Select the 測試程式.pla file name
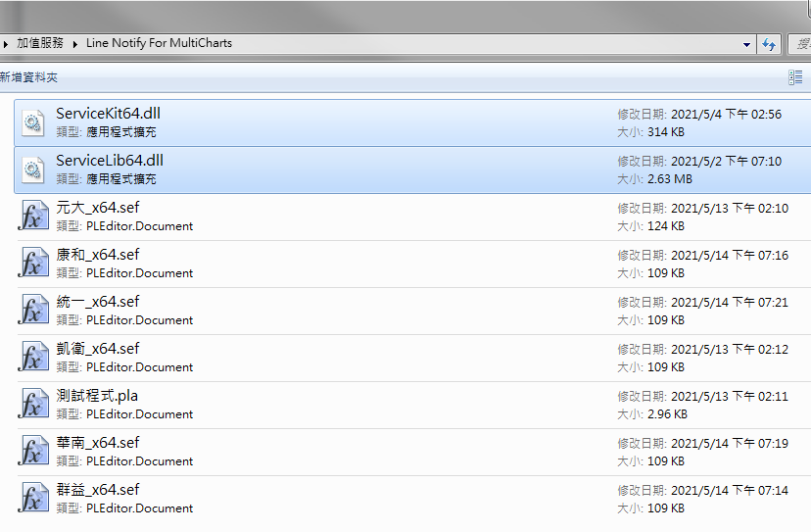This screenshot has height=532, width=811. click(x=97, y=396)
